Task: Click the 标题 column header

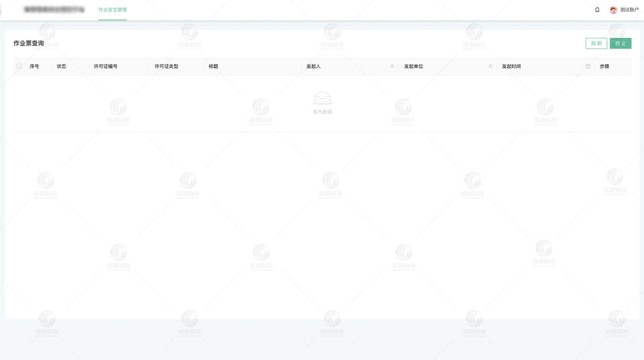Action: 213,66
